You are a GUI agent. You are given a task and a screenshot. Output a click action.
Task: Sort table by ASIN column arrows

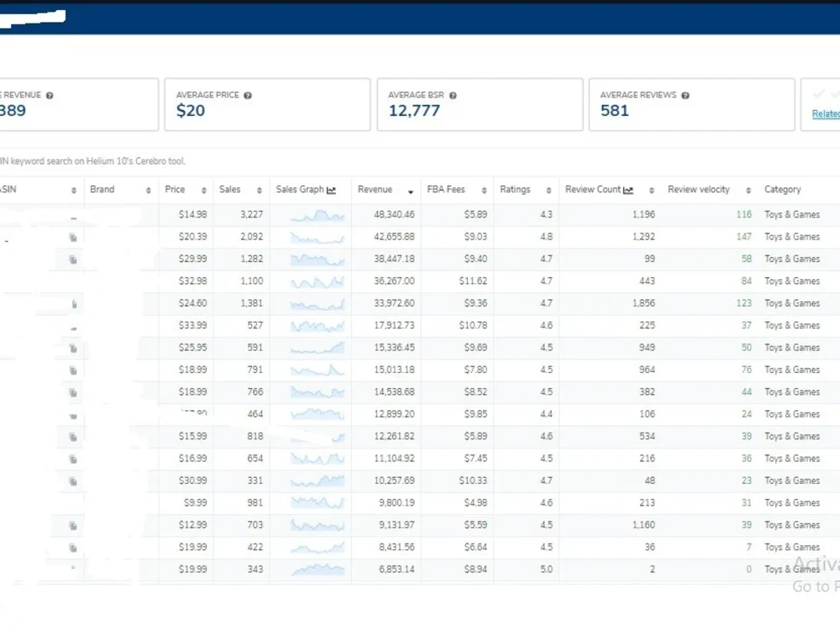[74, 190]
